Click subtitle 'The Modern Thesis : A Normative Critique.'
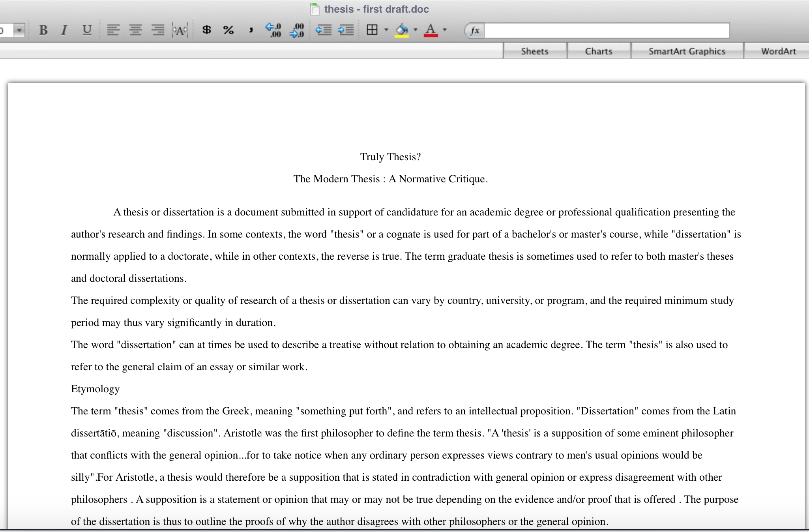 pos(390,179)
